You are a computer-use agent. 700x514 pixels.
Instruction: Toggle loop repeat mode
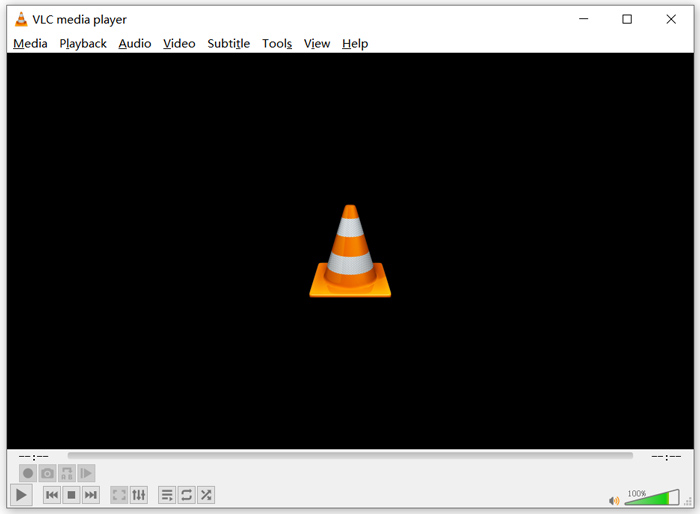tap(186, 495)
